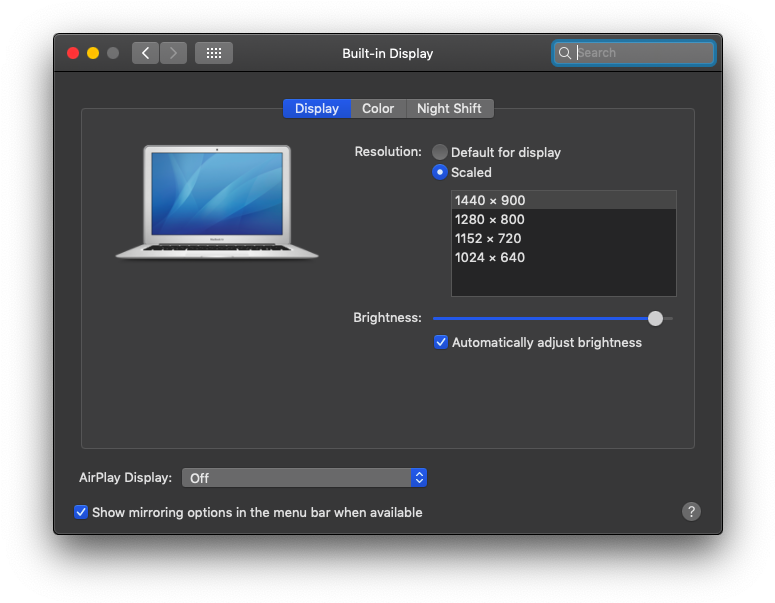Pick the 1440 × 900 resolution
This screenshot has width=775, height=603.
490,200
